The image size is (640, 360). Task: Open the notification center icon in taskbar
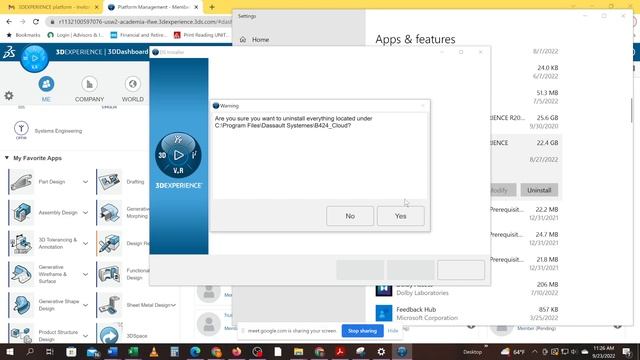pyautogui.click(x=627, y=351)
